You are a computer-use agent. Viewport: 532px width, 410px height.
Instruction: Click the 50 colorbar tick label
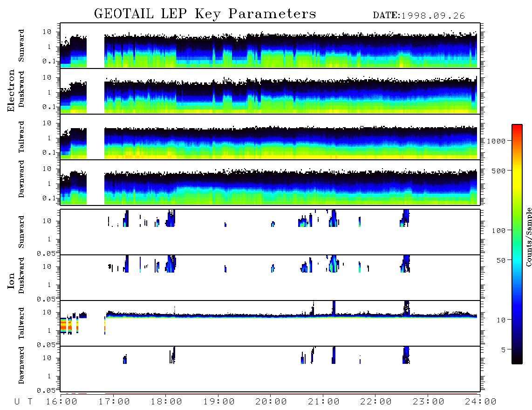pyautogui.click(x=501, y=260)
